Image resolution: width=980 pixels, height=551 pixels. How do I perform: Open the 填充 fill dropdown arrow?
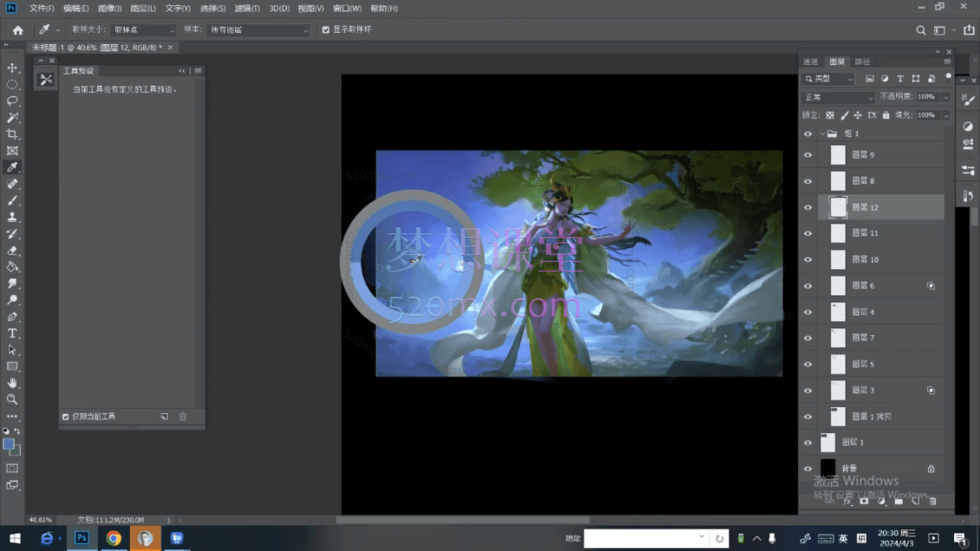point(945,115)
